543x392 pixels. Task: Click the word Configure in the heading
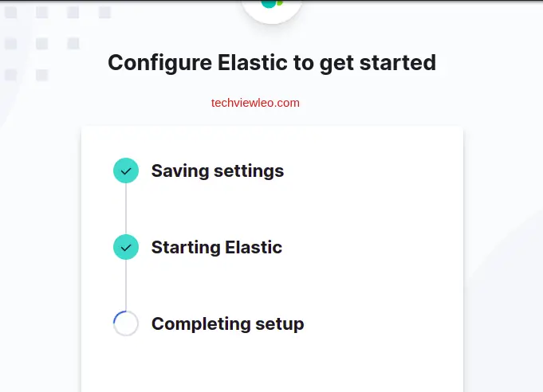[153, 62]
